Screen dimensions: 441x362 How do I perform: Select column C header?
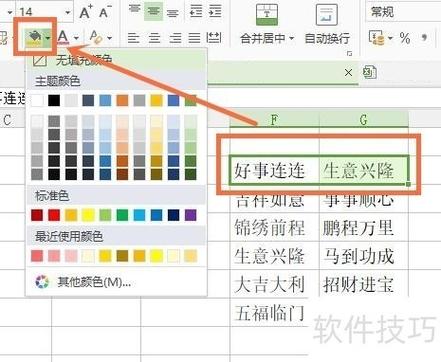[x=7, y=119]
